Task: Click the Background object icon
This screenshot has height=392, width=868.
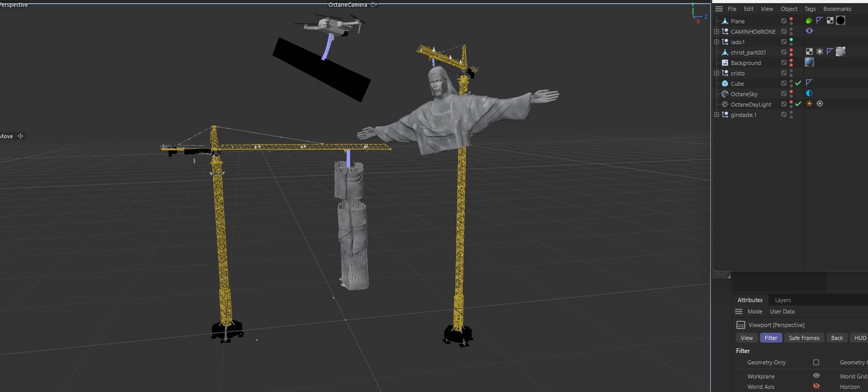Action: click(x=725, y=63)
